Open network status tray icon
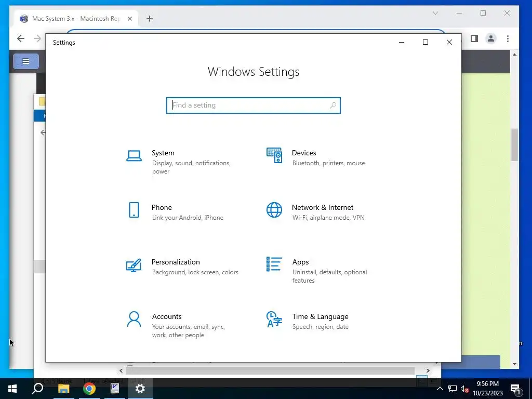 point(453,389)
